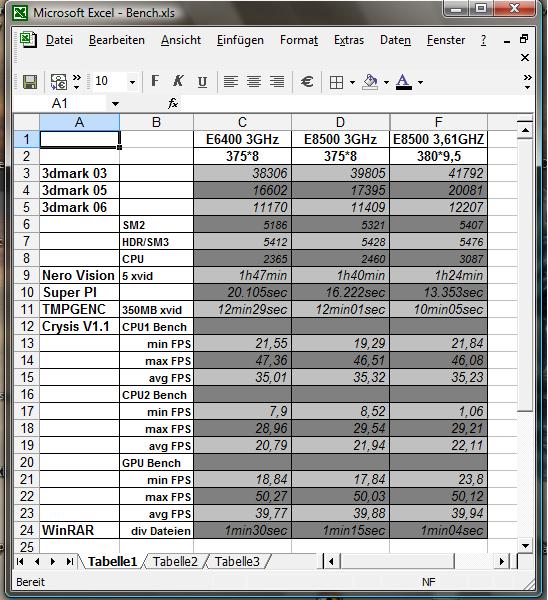The height and width of the screenshot is (600, 548).
Task: Switch to Tabelle2 sheet tab
Action: (175, 561)
